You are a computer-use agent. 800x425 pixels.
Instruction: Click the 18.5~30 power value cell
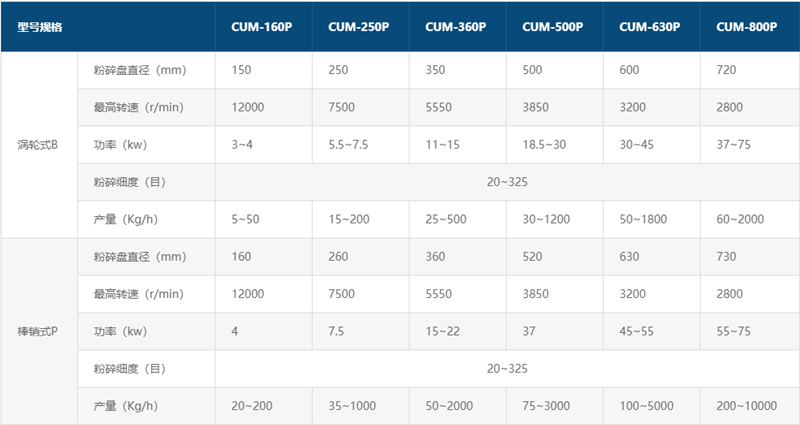pyautogui.click(x=545, y=144)
